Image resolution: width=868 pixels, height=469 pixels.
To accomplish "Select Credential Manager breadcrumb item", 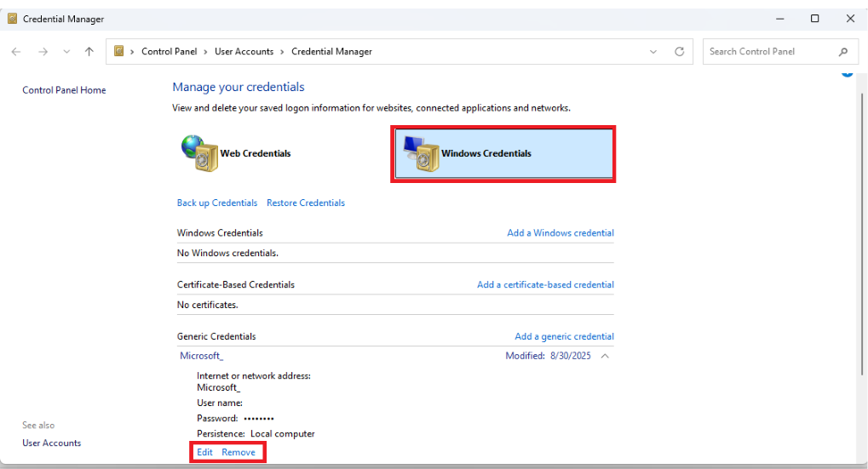I will point(331,51).
